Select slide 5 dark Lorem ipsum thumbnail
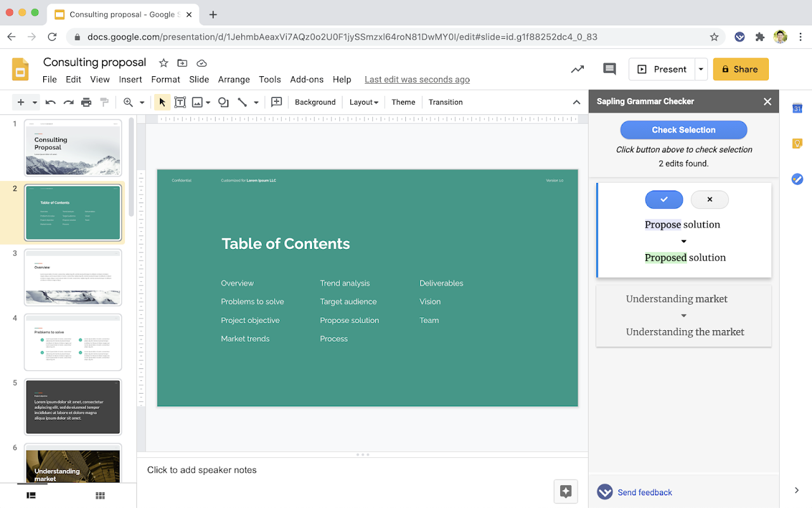812x508 pixels. pyautogui.click(x=73, y=407)
